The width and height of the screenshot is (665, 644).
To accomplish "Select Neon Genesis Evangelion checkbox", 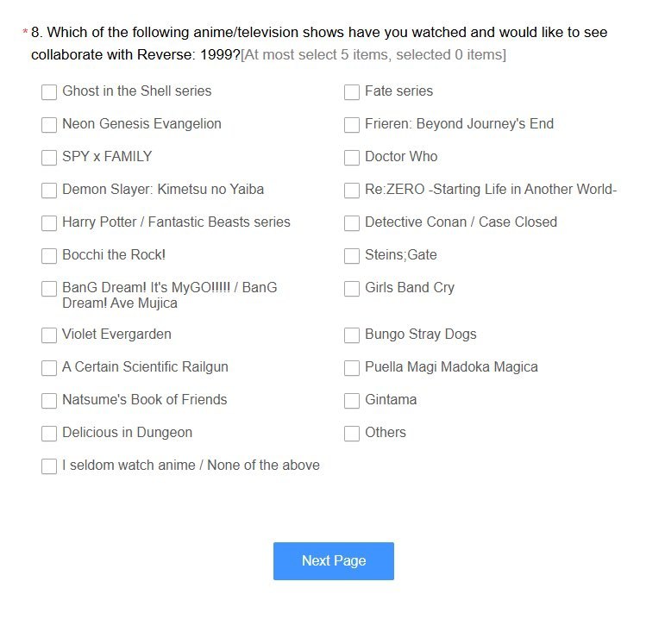I will (x=49, y=125).
